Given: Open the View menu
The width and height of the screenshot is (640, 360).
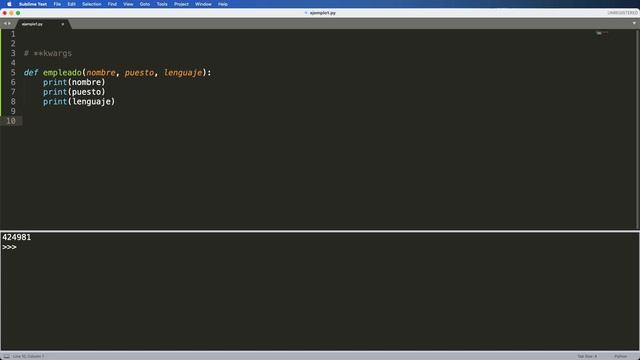Looking at the screenshot, I should [128, 4].
